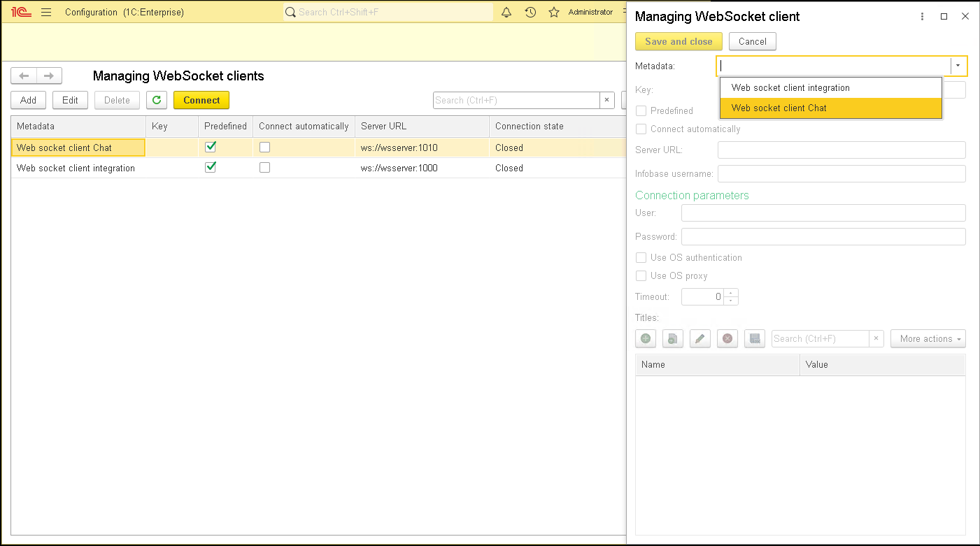Delete title row with red icon
This screenshot has width=980, height=546.
pyautogui.click(x=727, y=338)
